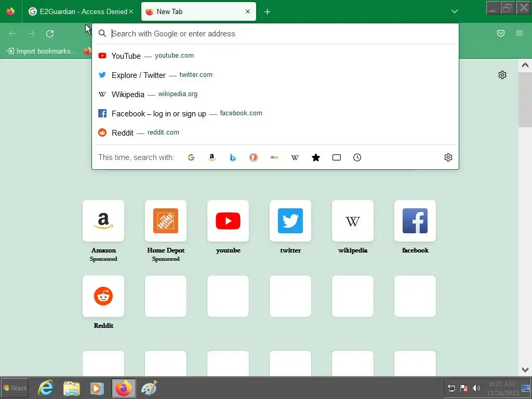Reload the current page
The height and width of the screenshot is (399, 532).
click(50, 34)
